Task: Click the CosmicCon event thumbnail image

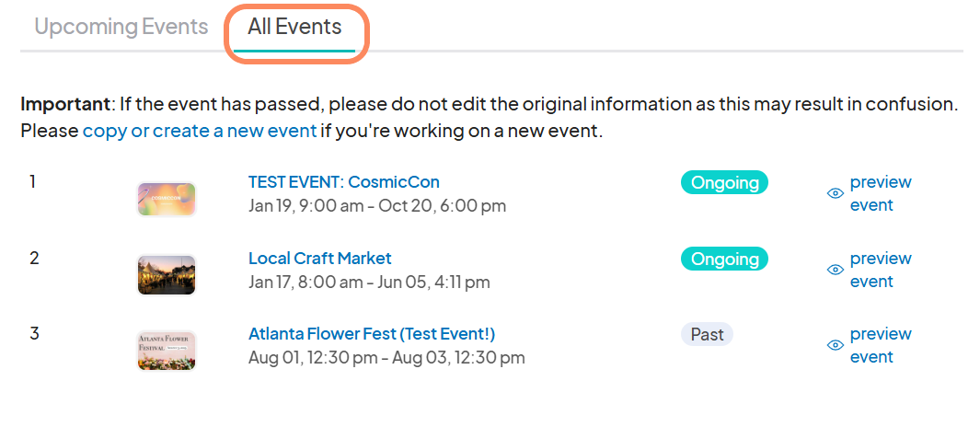Action: pyautogui.click(x=167, y=200)
